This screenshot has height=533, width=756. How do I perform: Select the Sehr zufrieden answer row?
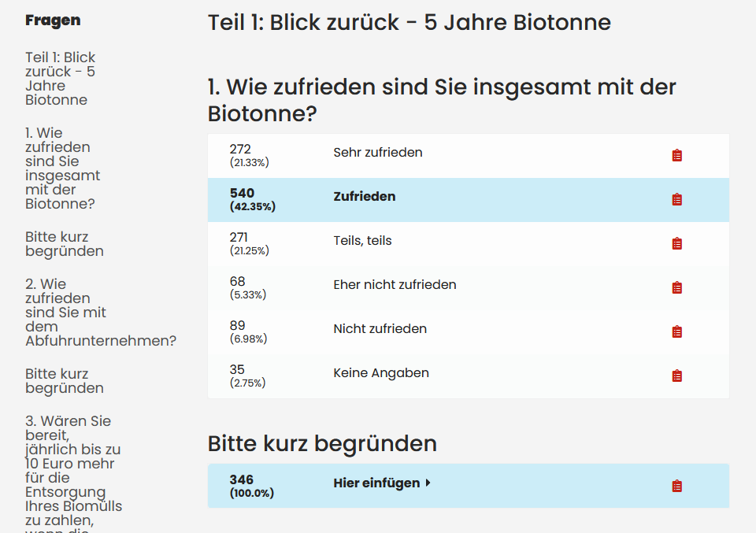(378, 153)
